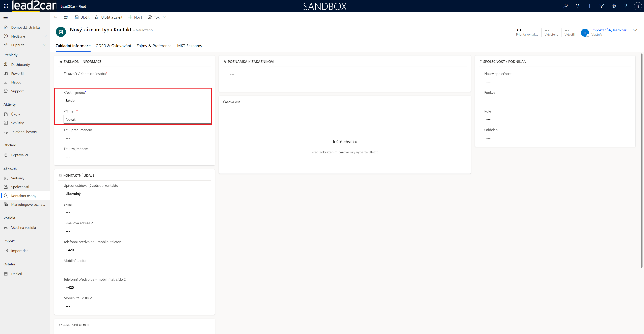Screen dimensions: 644x334
Task: Click the Uložit a zavřít button
Action: [109, 17]
